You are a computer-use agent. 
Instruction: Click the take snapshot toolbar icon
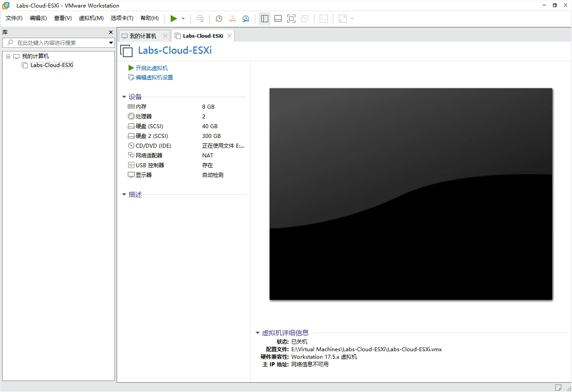tap(219, 19)
